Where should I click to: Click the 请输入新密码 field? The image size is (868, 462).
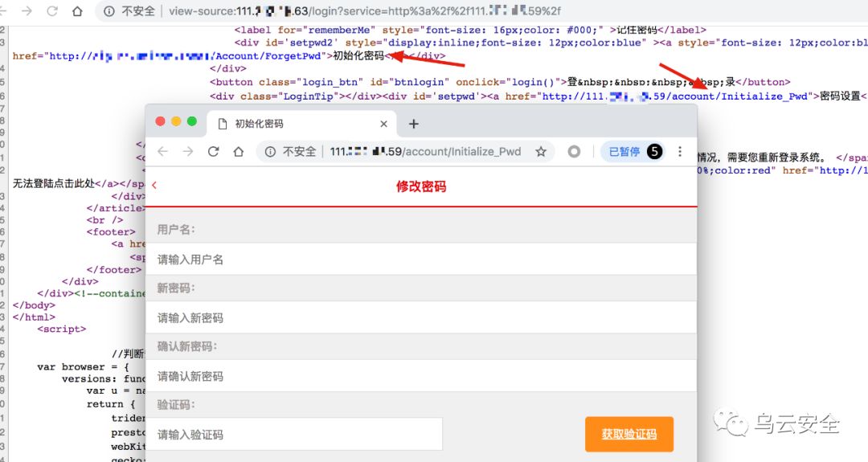click(x=420, y=317)
